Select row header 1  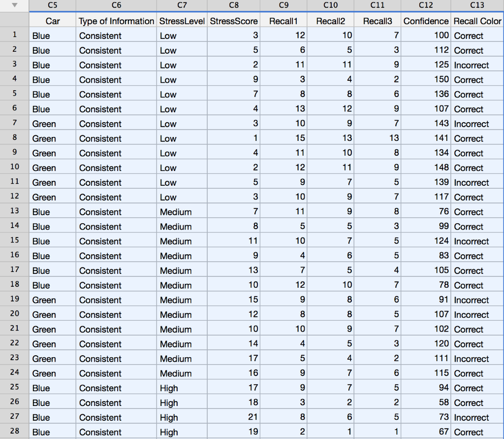tap(14, 35)
